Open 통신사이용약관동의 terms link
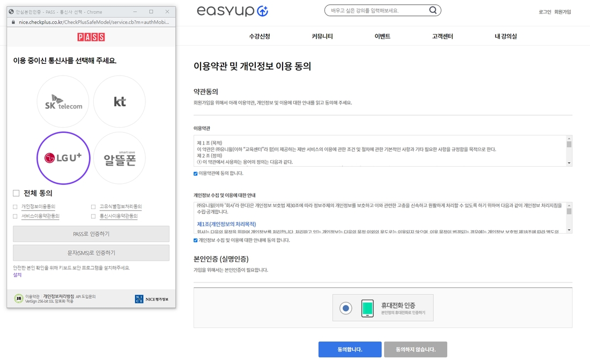 coord(119,216)
